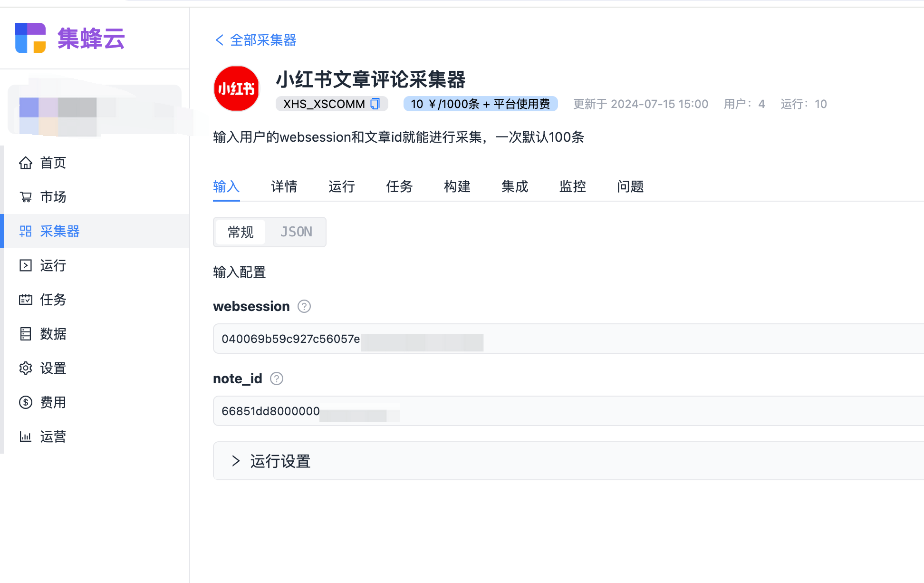924x583 pixels.
Task: Click the 集蜂云 brand name text
Action: pos(91,39)
